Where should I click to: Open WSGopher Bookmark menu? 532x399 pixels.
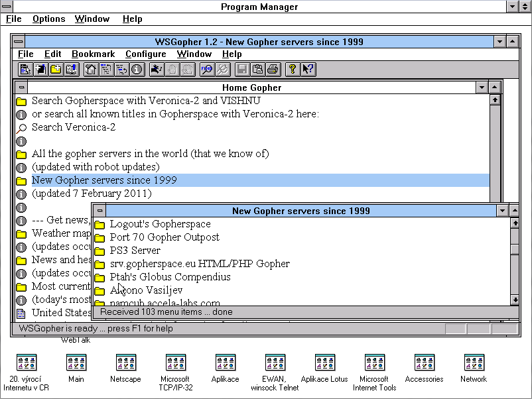(x=94, y=54)
